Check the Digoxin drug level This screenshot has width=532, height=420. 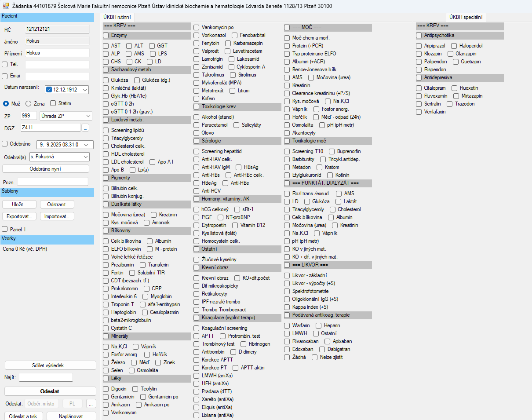pyautogui.click(x=106, y=389)
